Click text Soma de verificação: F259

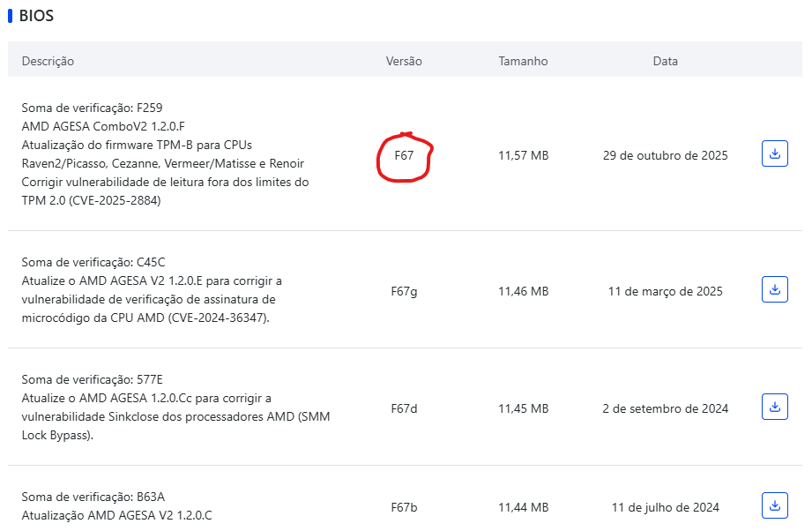tap(93, 108)
